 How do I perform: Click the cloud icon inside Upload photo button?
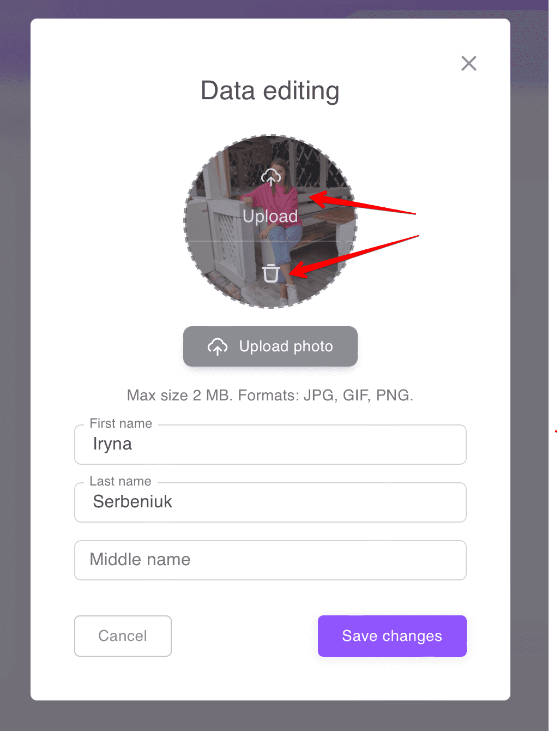pyautogui.click(x=218, y=346)
